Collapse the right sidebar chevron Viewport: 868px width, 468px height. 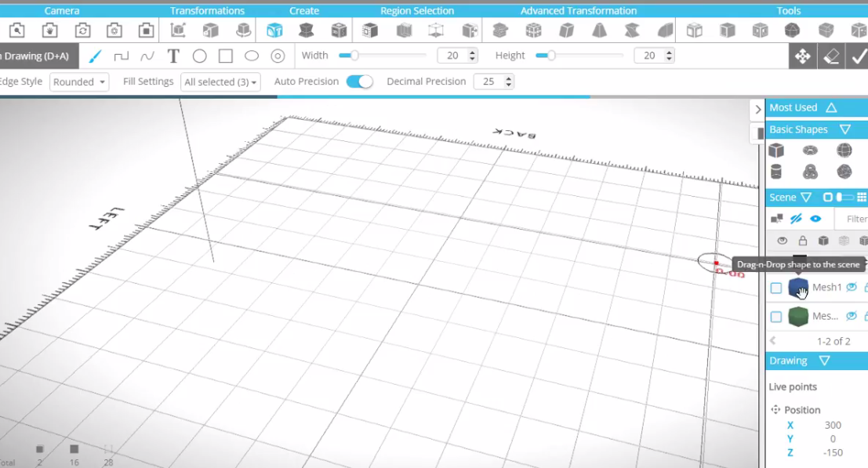pos(758,110)
